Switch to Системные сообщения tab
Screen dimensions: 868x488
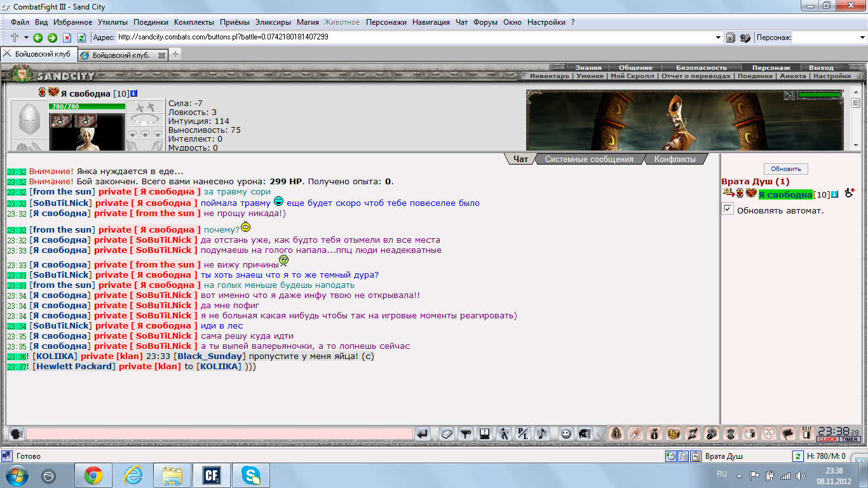pyautogui.click(x=589, y=159)
